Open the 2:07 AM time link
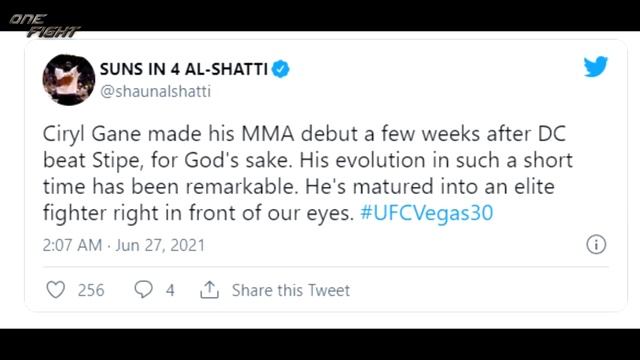 point(72,245)
